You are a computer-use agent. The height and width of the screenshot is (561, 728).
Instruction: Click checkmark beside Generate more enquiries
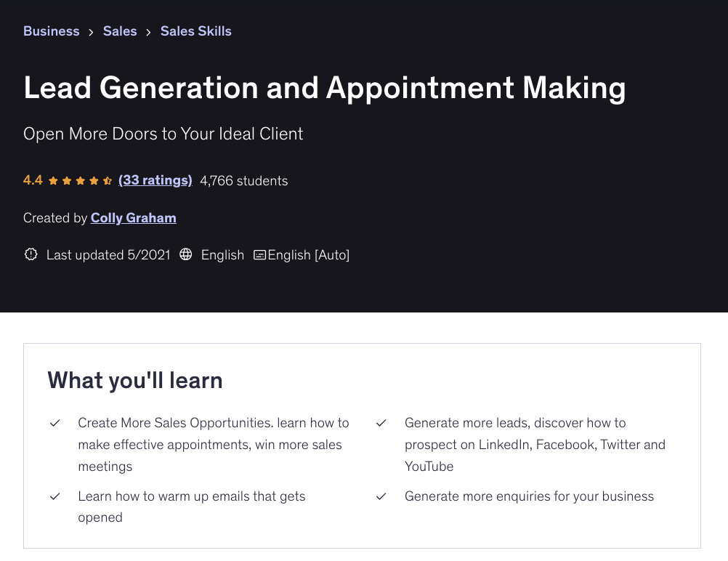(381, 496)
